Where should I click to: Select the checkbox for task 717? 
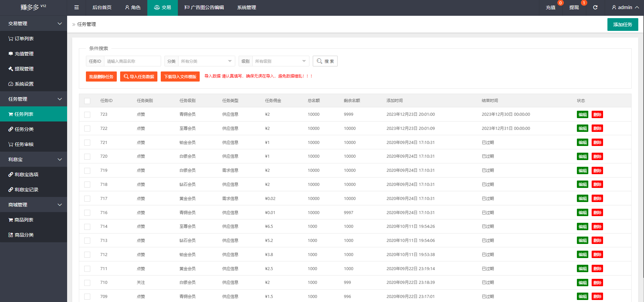(87, 199)
